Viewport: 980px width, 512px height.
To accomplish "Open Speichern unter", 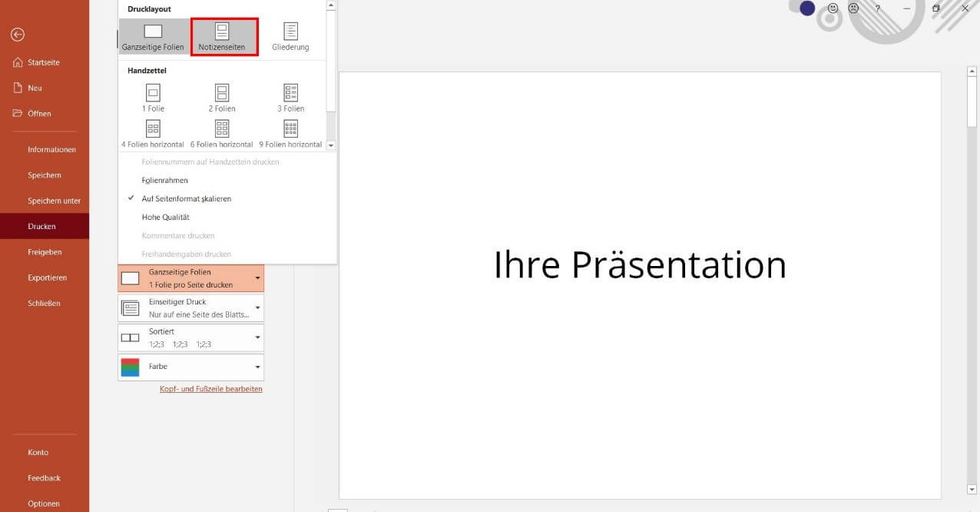I will pos(54,201).
